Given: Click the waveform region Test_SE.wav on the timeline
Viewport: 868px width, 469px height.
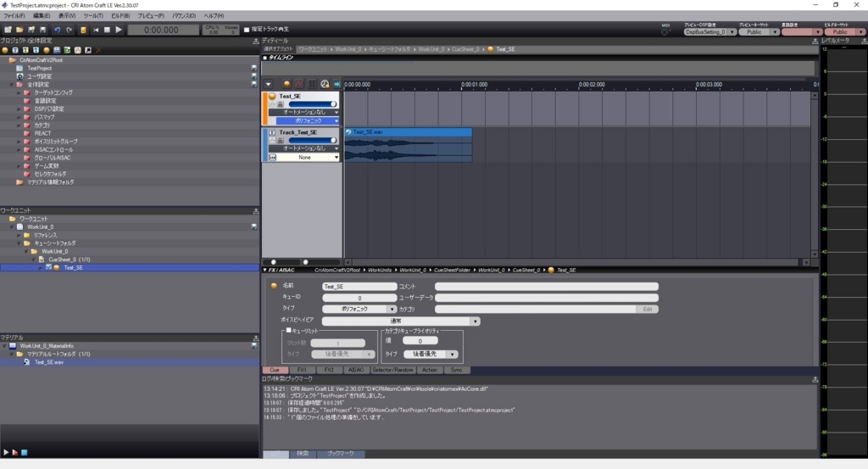Looking at the screenshot, I should pos(409,145).
